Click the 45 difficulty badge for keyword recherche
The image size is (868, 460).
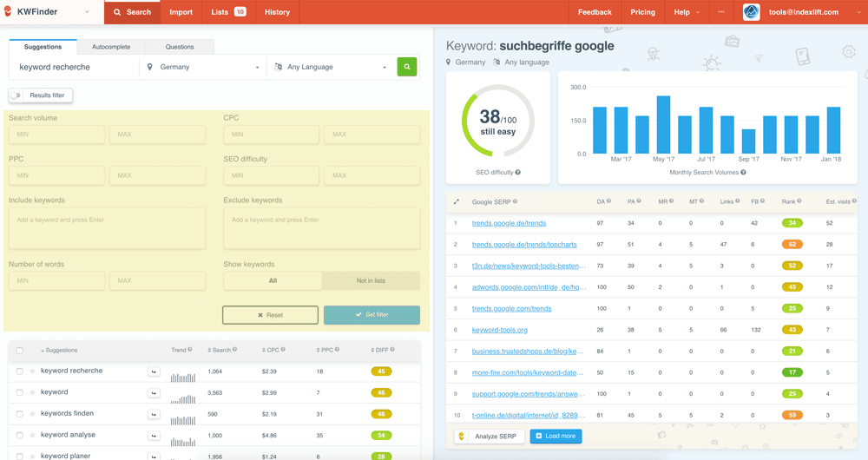click(x=381, y=371)
